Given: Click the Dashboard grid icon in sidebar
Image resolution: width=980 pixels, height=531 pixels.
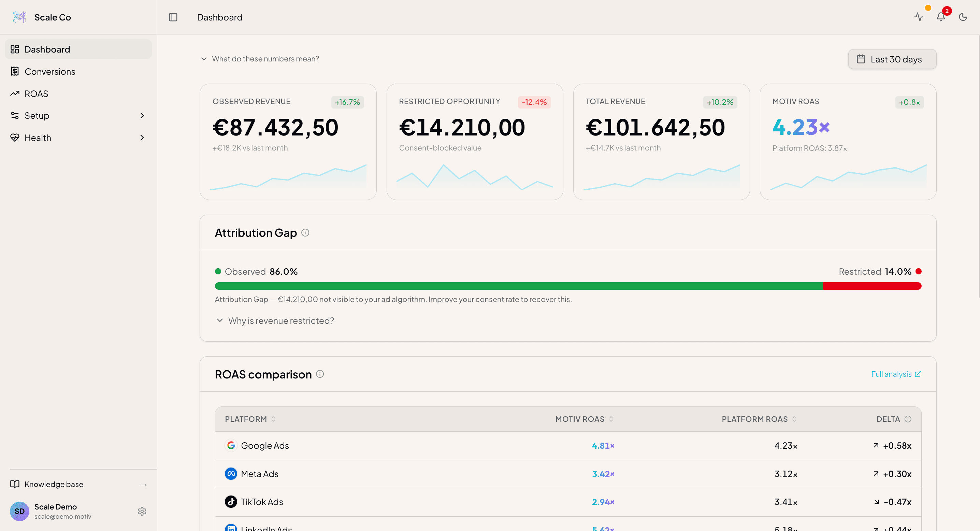Looking at the screenshot, I should point(15,49).
